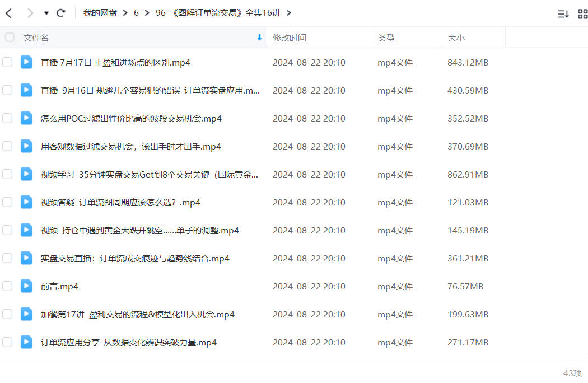Screen dimensions: 588x383
Task: Click video icon of 订单流图周期 file
Action: 26,202
